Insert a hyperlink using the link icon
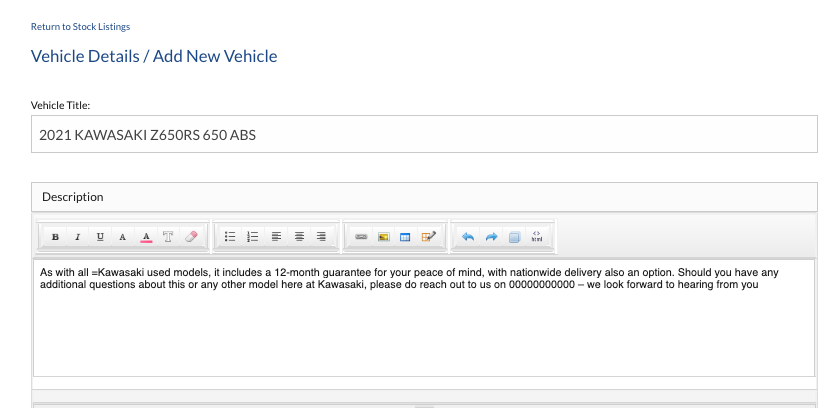829x408 pixels. point(361,237)
